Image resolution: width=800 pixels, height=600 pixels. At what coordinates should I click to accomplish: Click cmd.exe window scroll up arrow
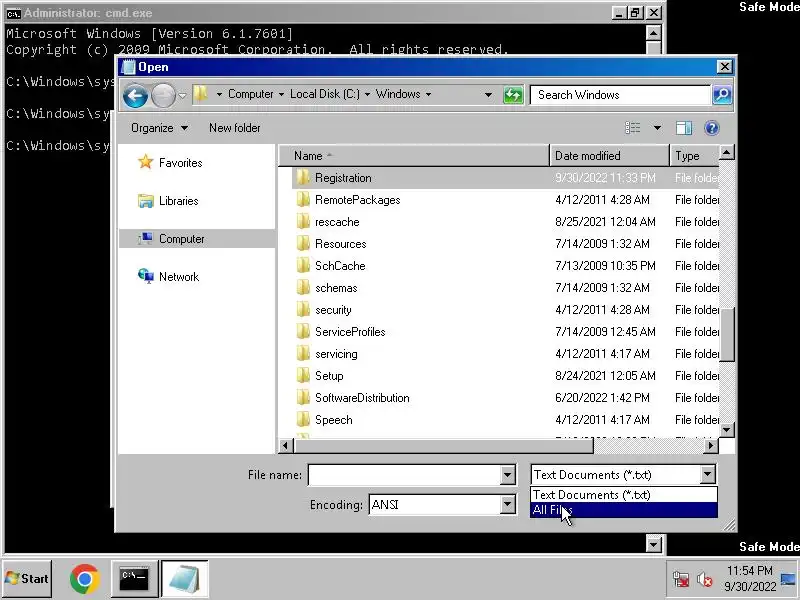click(x=654, y=34)
